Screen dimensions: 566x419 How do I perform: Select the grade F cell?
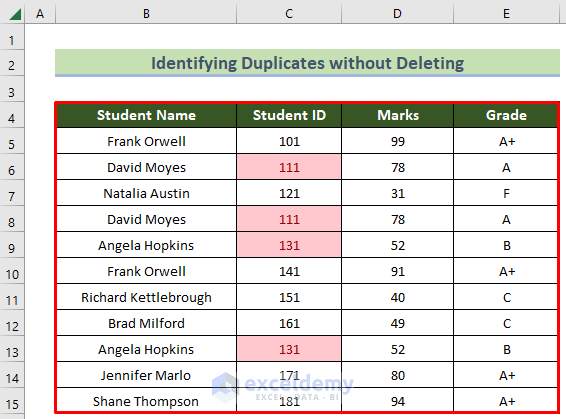point(506,193)
